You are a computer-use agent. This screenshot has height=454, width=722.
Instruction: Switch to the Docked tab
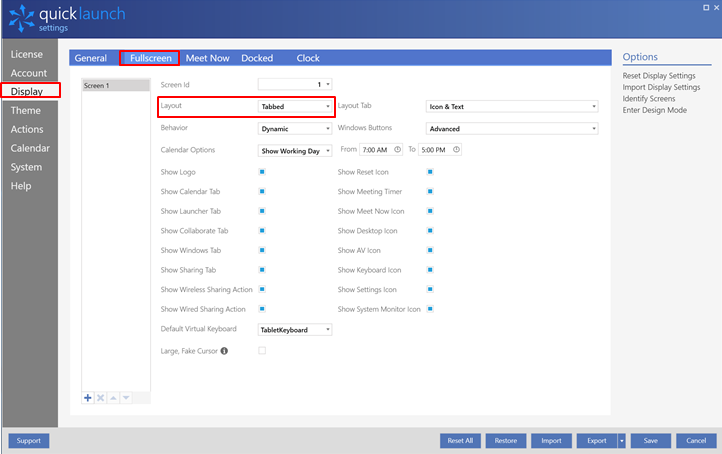coord(257,58)
